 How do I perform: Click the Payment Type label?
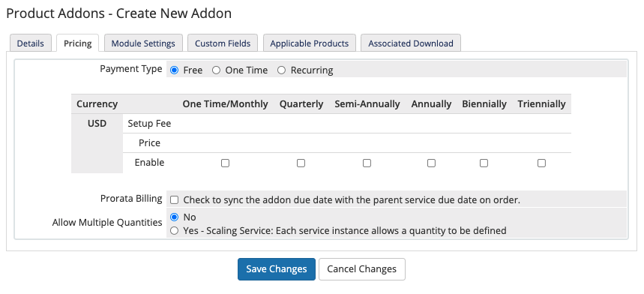tap(131, 68)
